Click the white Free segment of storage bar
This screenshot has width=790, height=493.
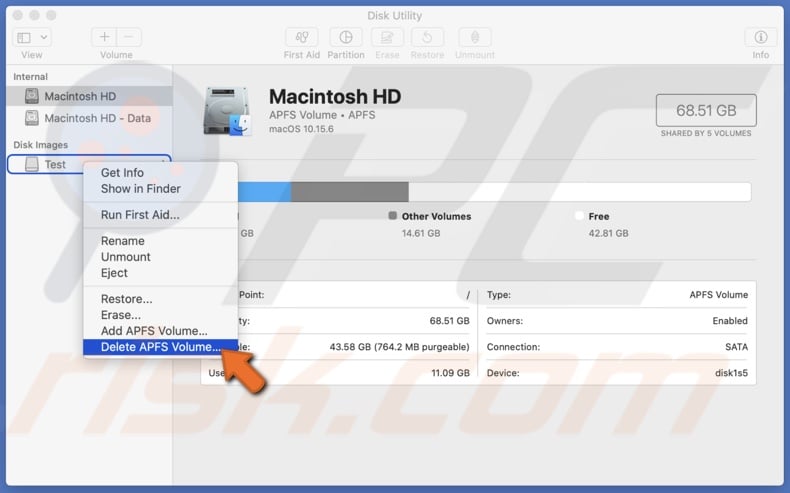point(579,192)
